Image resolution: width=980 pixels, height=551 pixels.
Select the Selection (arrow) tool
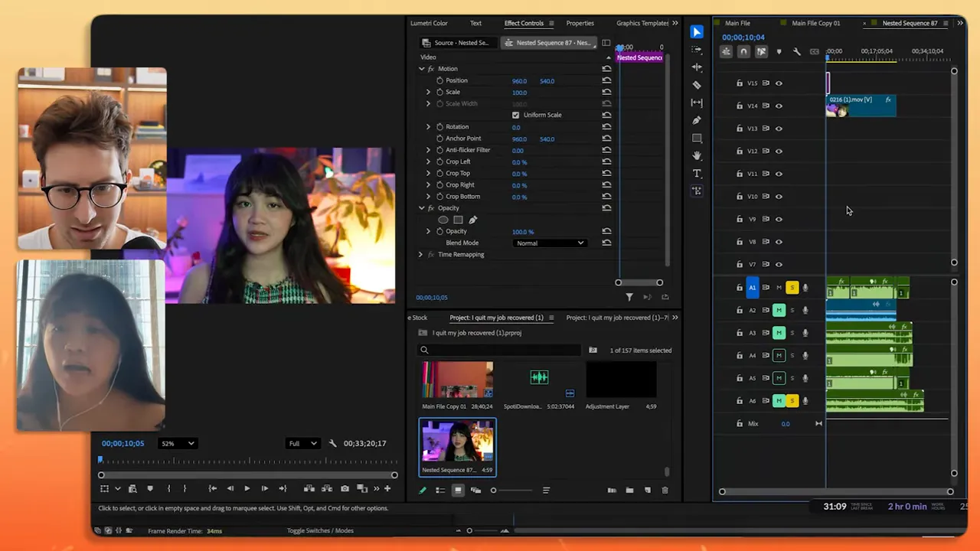coord(696,32)
